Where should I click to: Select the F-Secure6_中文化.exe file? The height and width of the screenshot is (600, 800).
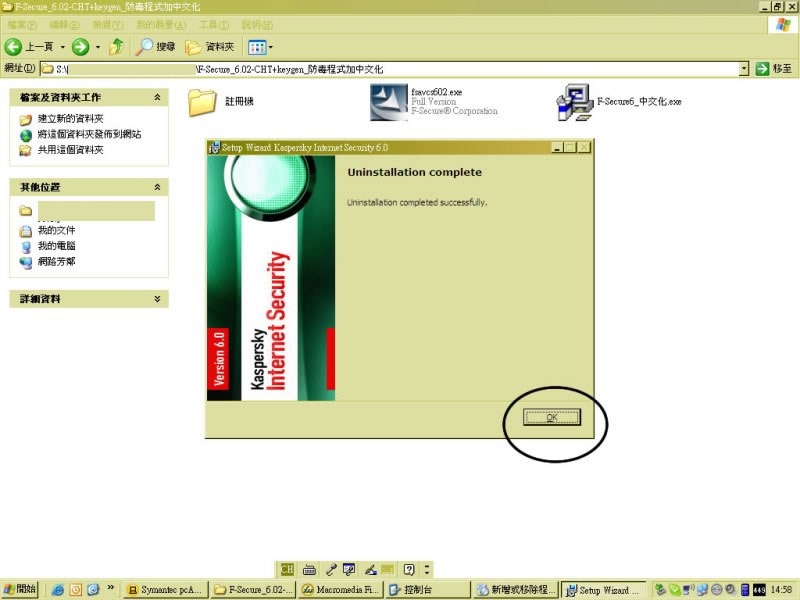[619, 102]
